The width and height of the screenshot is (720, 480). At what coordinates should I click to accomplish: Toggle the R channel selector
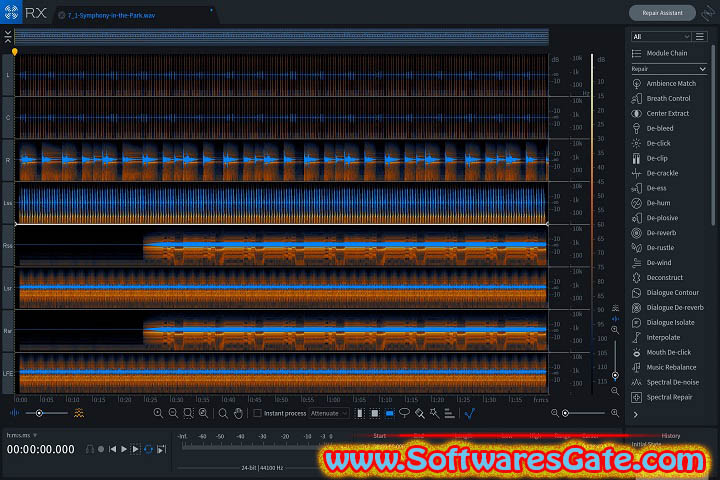coord(8,160)
